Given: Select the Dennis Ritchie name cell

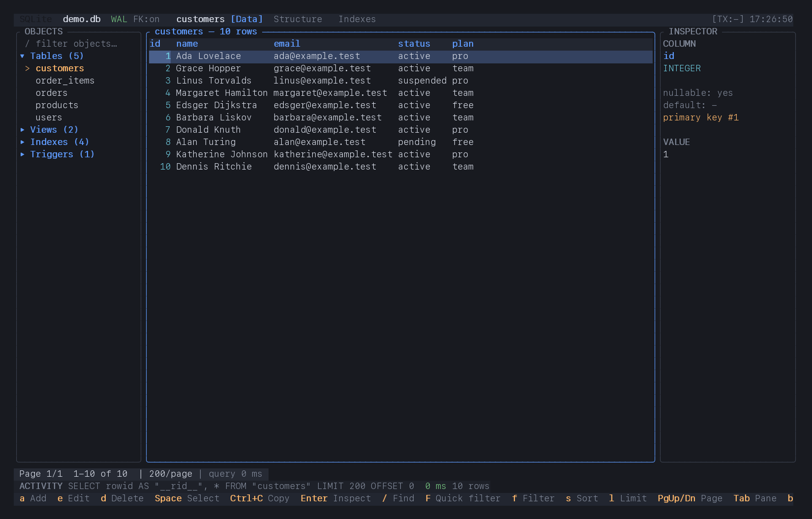Looking at the screenshot, I should click(214, 167).
